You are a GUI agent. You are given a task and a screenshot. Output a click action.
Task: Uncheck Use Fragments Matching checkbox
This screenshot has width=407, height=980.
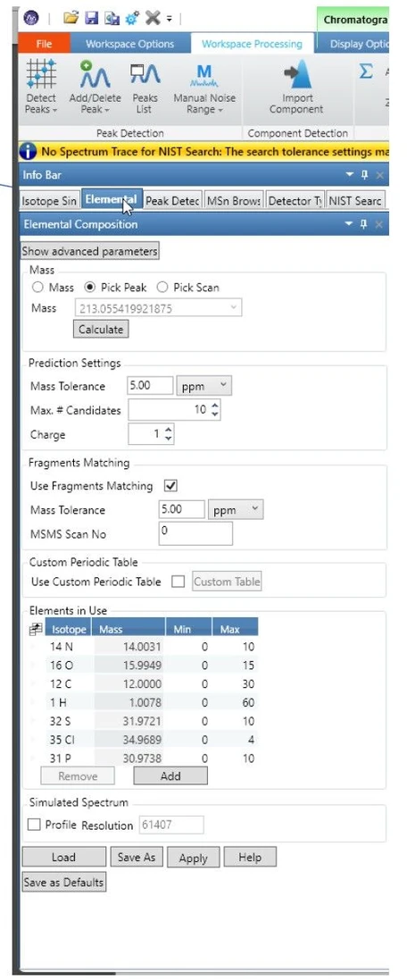(170, 486)
